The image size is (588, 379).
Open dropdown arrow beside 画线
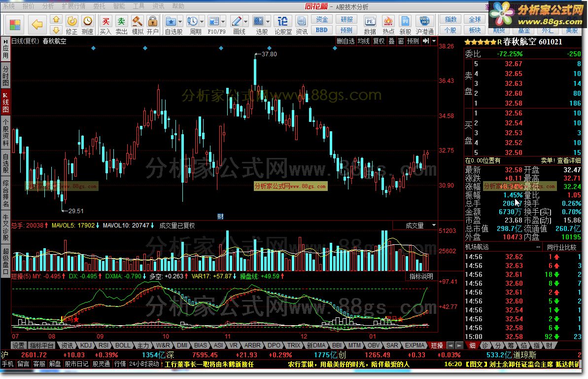tap(246, 21)
